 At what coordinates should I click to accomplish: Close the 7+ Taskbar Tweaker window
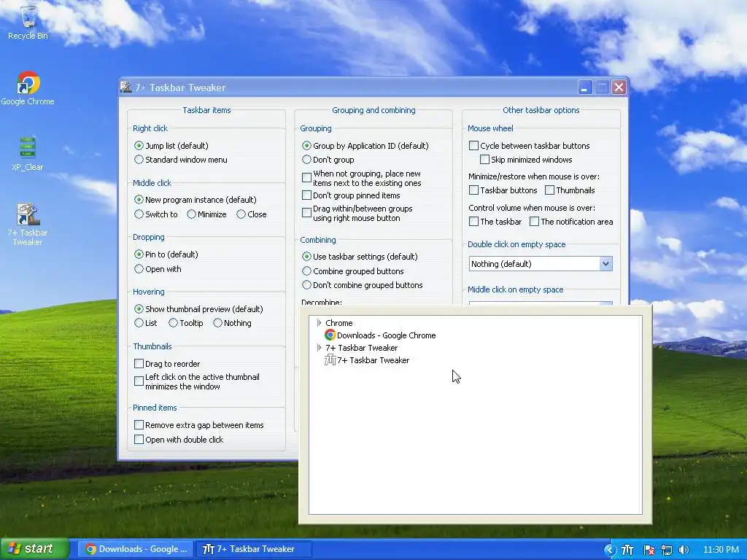point(619,87)
